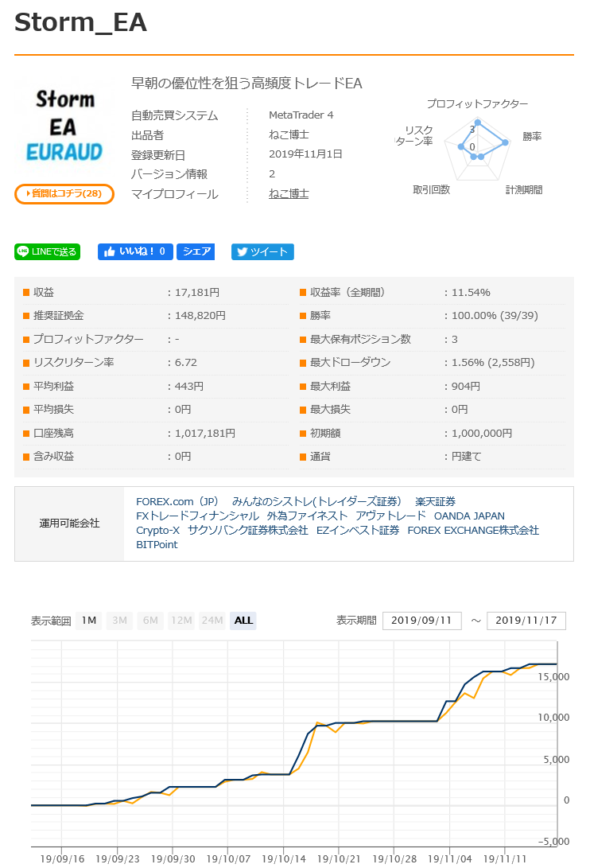The image size is (590, 868).
Task: Open the FXトレードフィナンシャル link
Action: coord(197,516)
